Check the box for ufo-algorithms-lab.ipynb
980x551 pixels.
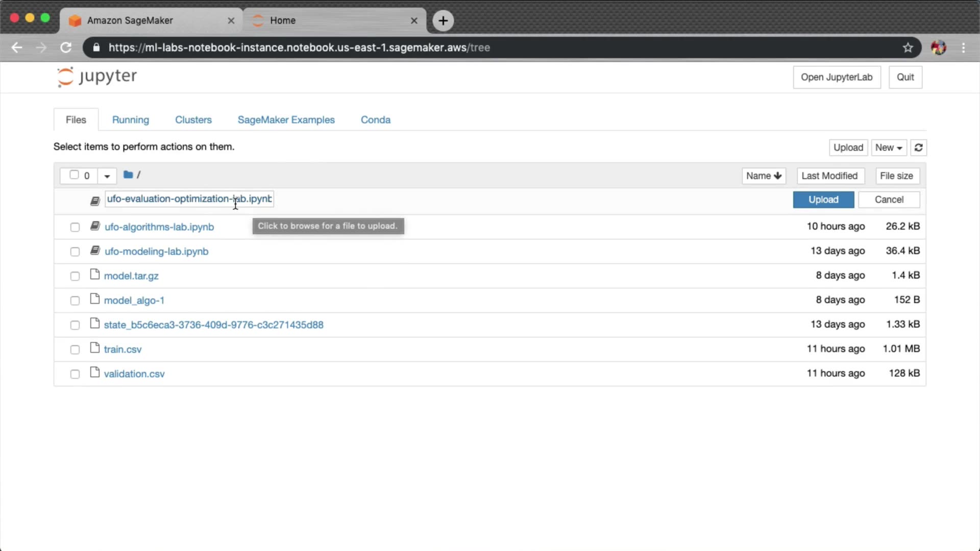pyautogui.click(x=75, y=227)
